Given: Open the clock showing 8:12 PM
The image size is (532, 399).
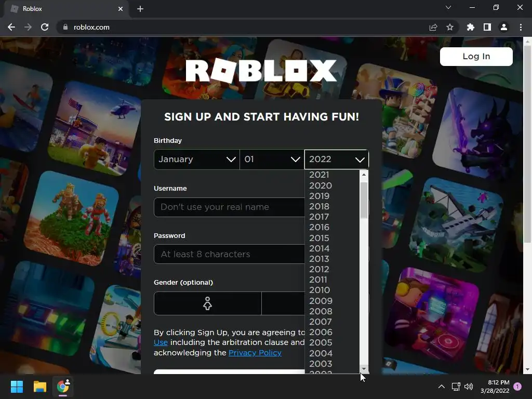Looking at the screenshot, I should [495, 387].
